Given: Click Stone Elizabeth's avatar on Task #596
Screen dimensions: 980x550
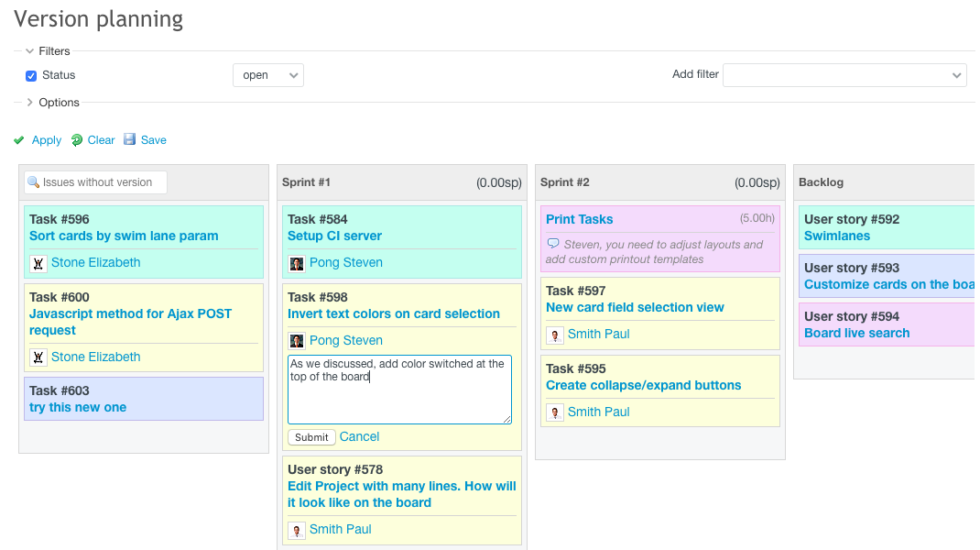Looking at the screenshot, I should tap(38, 263).
